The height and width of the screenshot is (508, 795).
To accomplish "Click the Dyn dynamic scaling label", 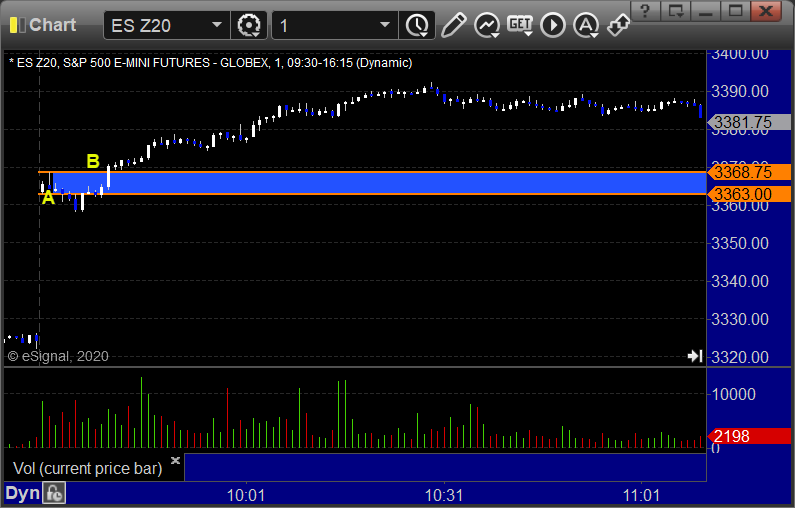I will (22, 493).
